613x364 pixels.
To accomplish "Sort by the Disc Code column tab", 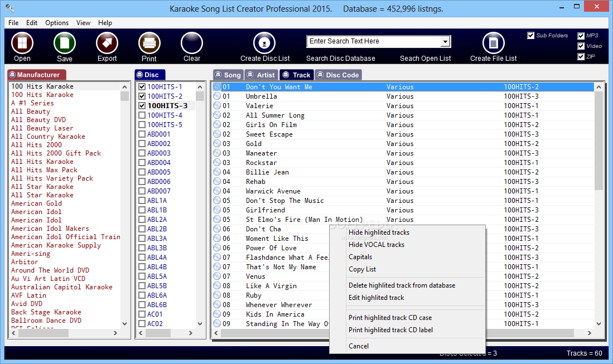I will click(x=338, y=75).
